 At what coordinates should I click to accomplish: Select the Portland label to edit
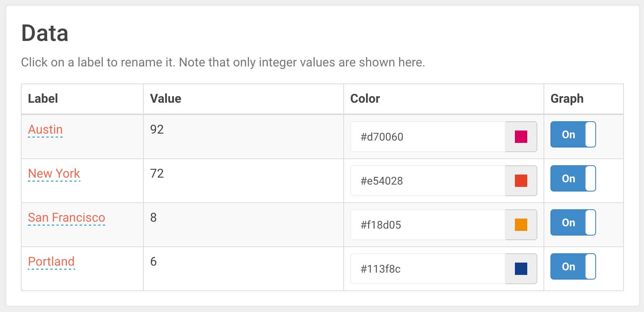click(51, 262)
